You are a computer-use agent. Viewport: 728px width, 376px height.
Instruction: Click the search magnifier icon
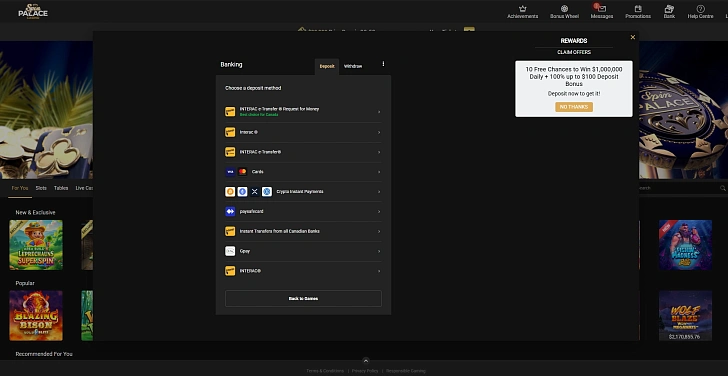tap(722, 188)
